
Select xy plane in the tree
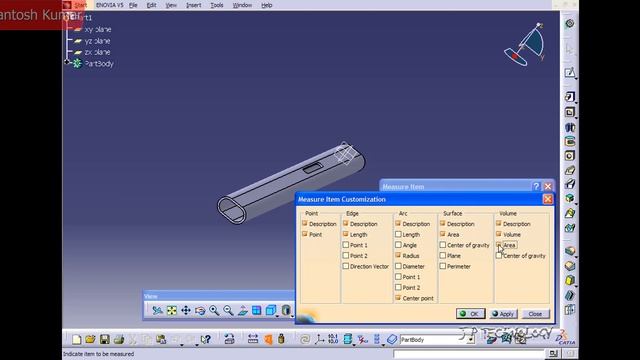(97, 29)
